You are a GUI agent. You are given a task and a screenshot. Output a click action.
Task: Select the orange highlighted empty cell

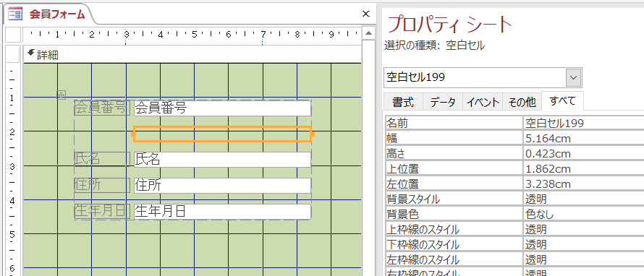pos(222,134)
